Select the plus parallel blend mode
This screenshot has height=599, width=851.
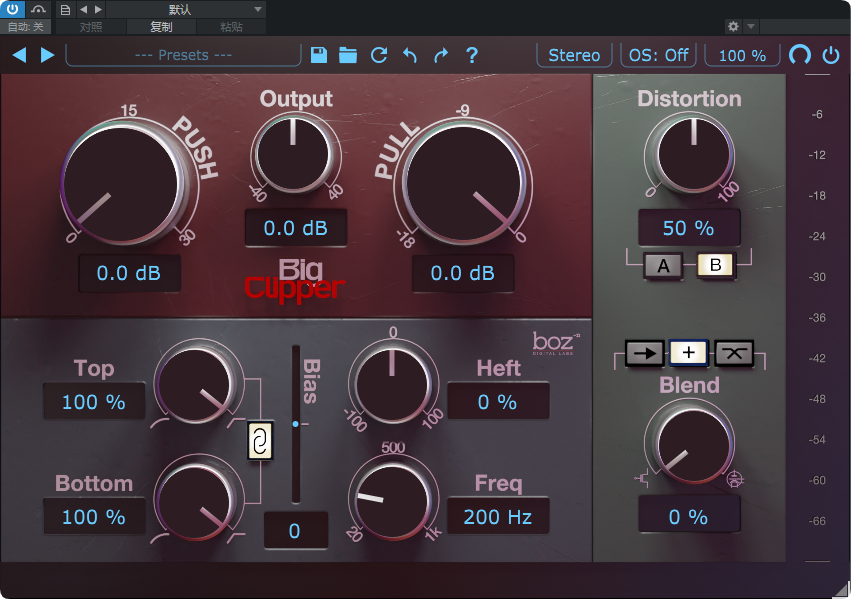[688, 353]
